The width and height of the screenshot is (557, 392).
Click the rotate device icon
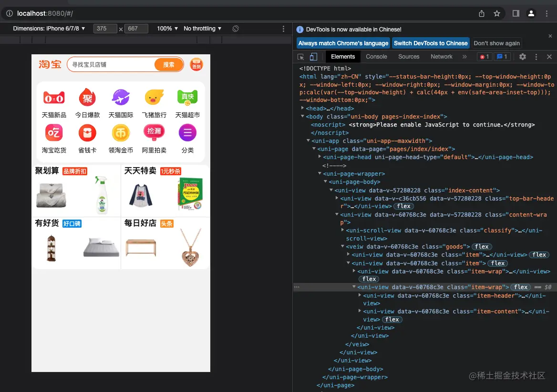pos(236,29)
